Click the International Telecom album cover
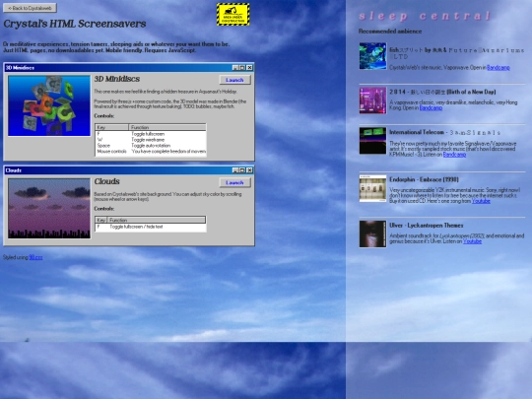 tap(372, 141)
